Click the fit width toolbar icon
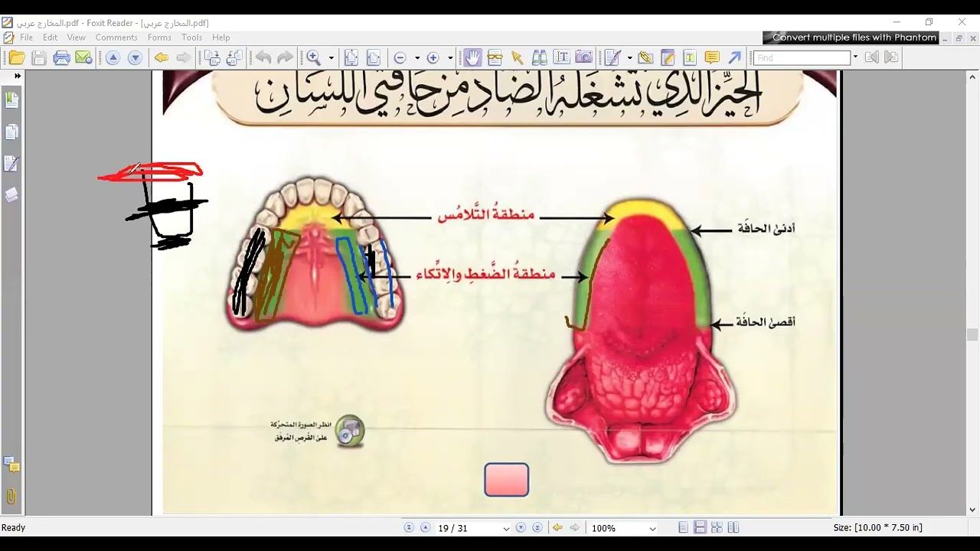This screenshot has height=551, width=980. pos(374,57)
